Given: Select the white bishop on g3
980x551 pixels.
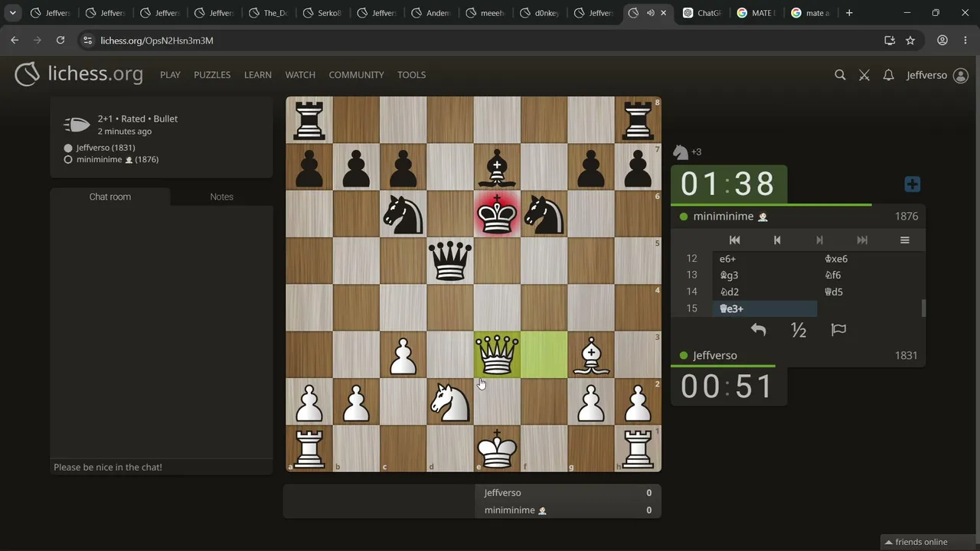Looking at the screenshot, I should tap(591, 355).
